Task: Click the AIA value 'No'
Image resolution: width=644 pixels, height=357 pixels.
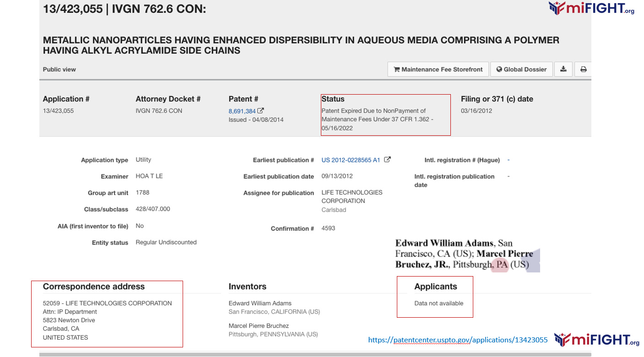Action: tap(140, 226)
